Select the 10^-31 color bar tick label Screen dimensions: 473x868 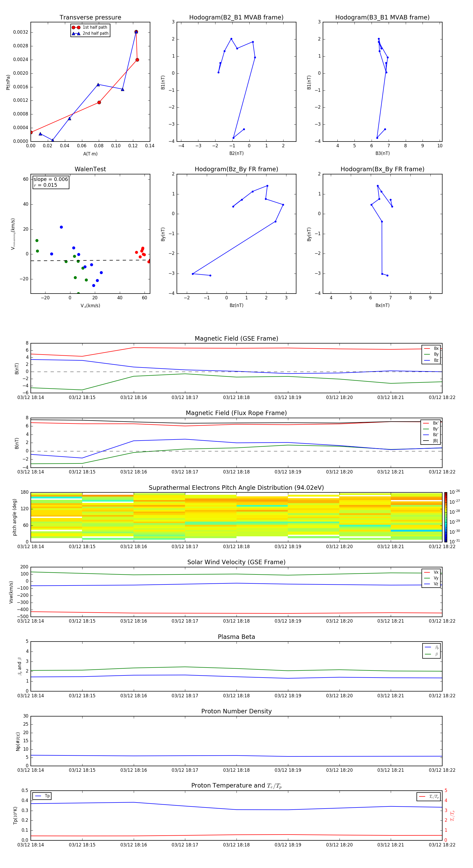[455, 542]
